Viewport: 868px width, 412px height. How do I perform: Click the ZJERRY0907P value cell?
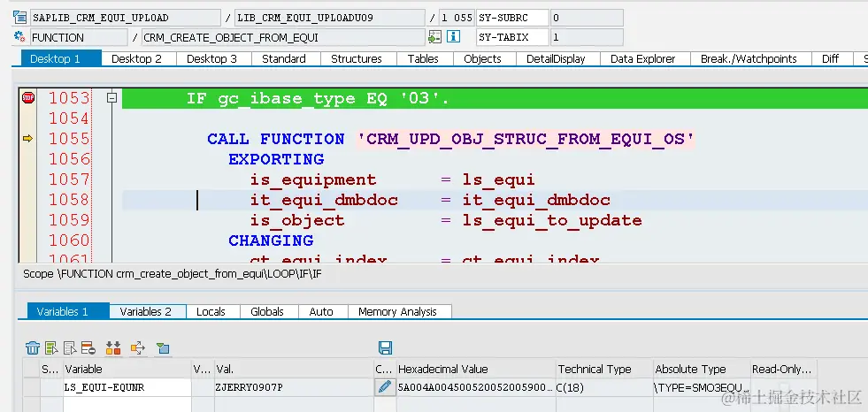tap(294, 387)
